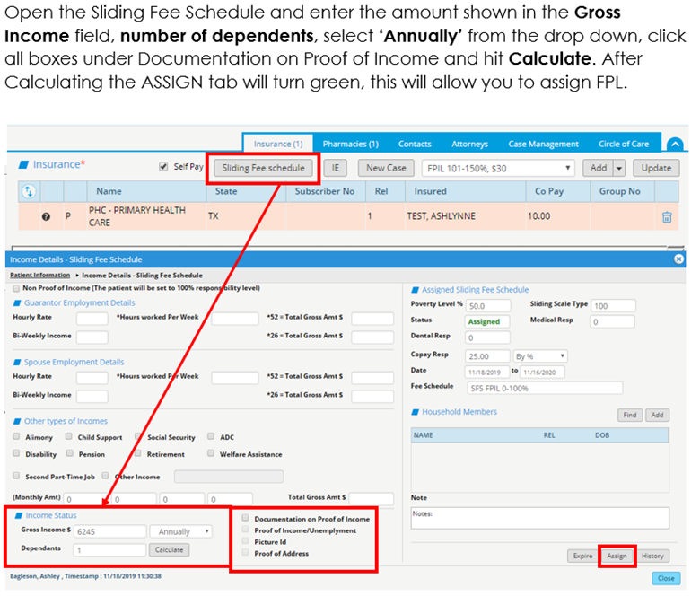This screenshot has width=700, height=596.
Task: Enable the Non Proof of Income checkbox
Action: pyautogui.click(x=16, y=289)
